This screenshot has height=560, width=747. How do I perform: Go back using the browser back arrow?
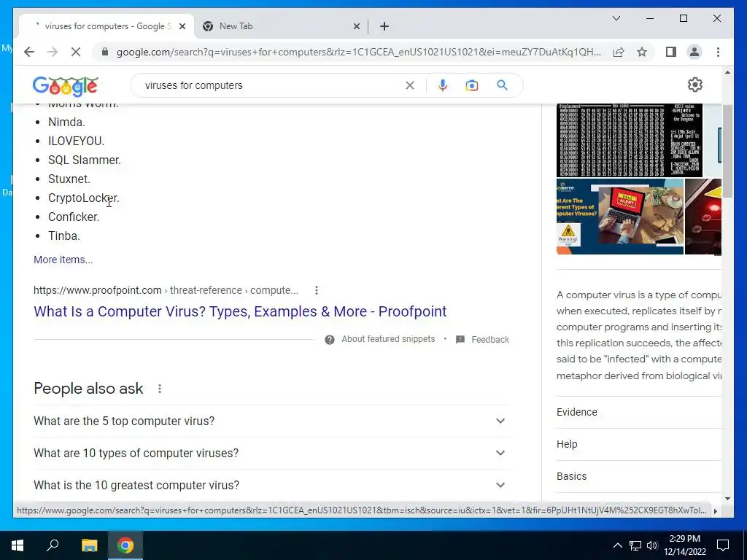coord(29,52)
